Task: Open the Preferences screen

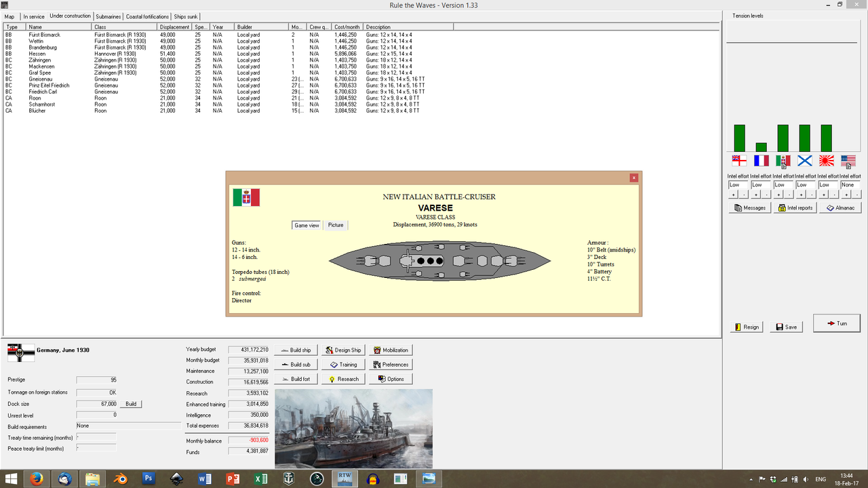Action: (x=391, y=364)
